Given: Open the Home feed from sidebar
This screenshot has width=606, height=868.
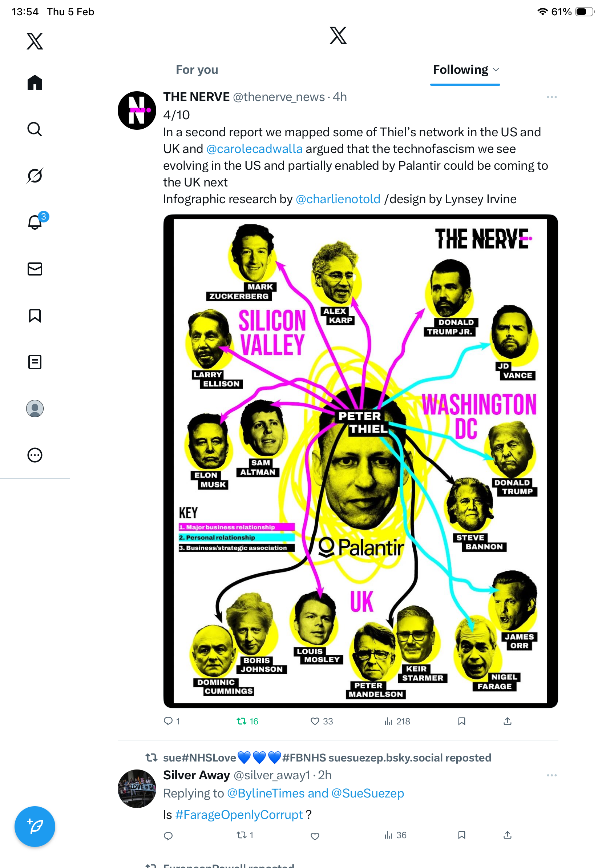Looking at the screenshot, I should 35,83.
